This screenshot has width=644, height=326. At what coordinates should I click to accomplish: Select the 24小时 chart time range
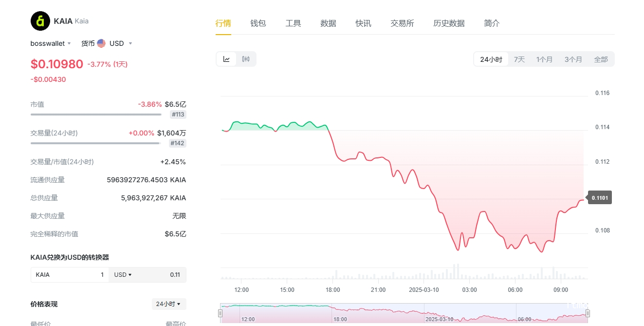click(x=491, y=59)
